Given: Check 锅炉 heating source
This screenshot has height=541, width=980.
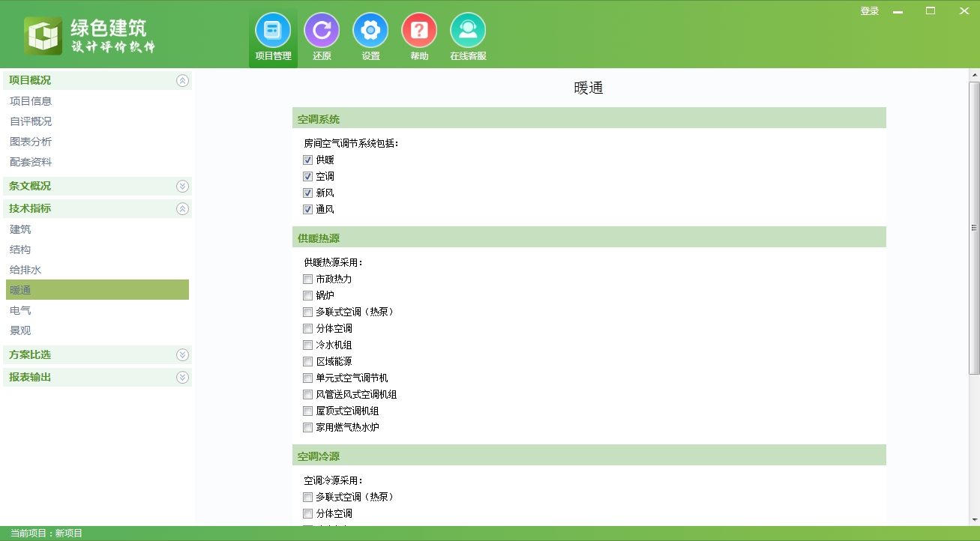Looking at the screenshot, I should [307, 295].
